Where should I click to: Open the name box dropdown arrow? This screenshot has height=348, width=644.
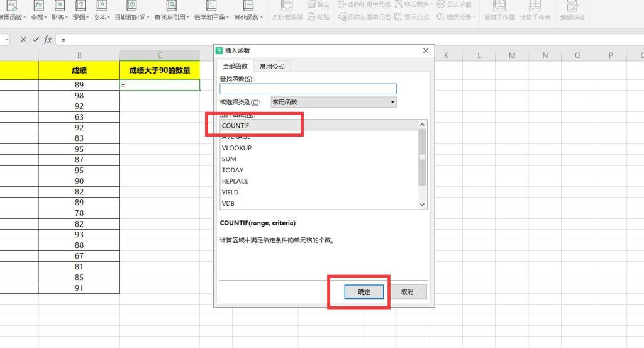pos(6,40)
